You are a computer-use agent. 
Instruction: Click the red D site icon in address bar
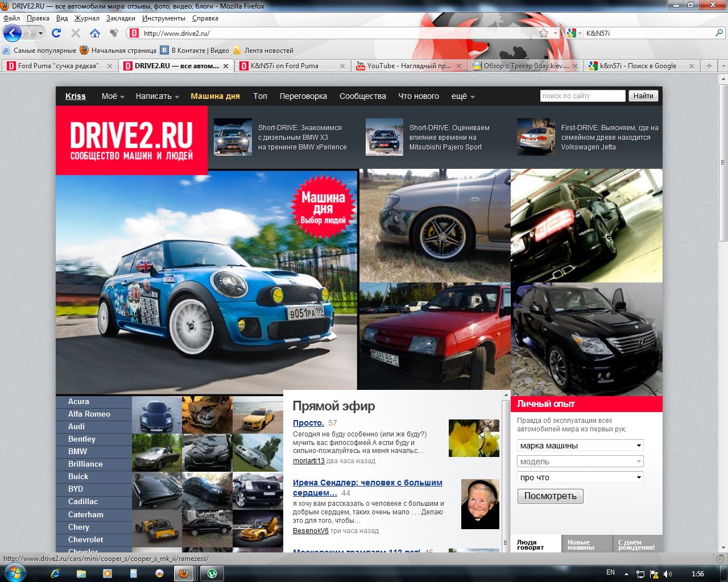click(134, 33)
